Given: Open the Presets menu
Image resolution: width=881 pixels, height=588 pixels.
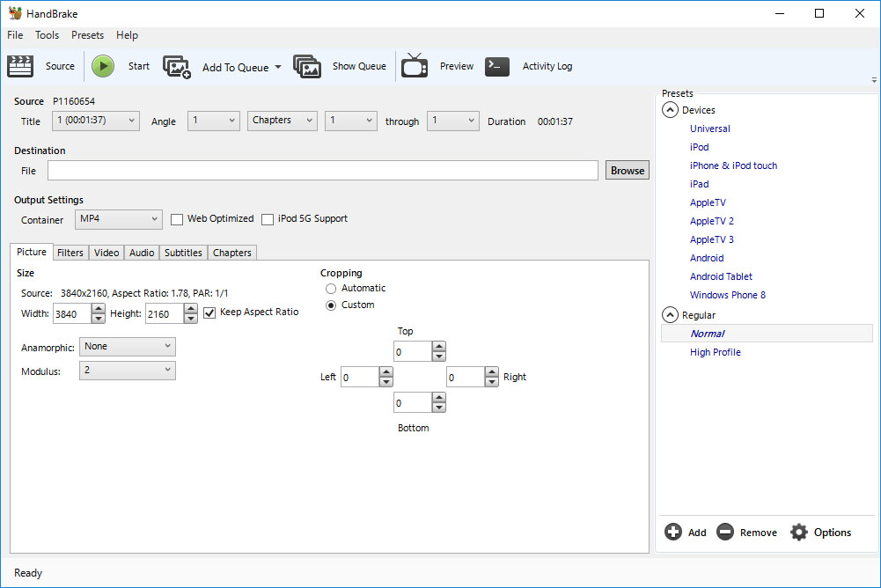Looking at the screenshot, I should [87, 35].
